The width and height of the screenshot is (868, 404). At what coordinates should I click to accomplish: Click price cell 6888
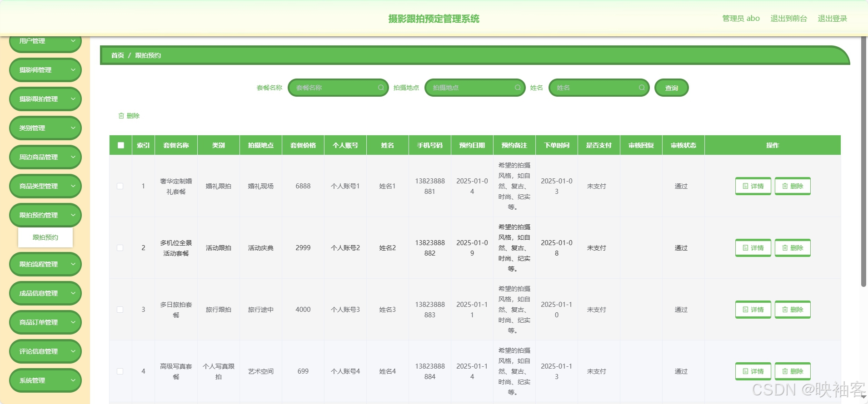(303, 186)
